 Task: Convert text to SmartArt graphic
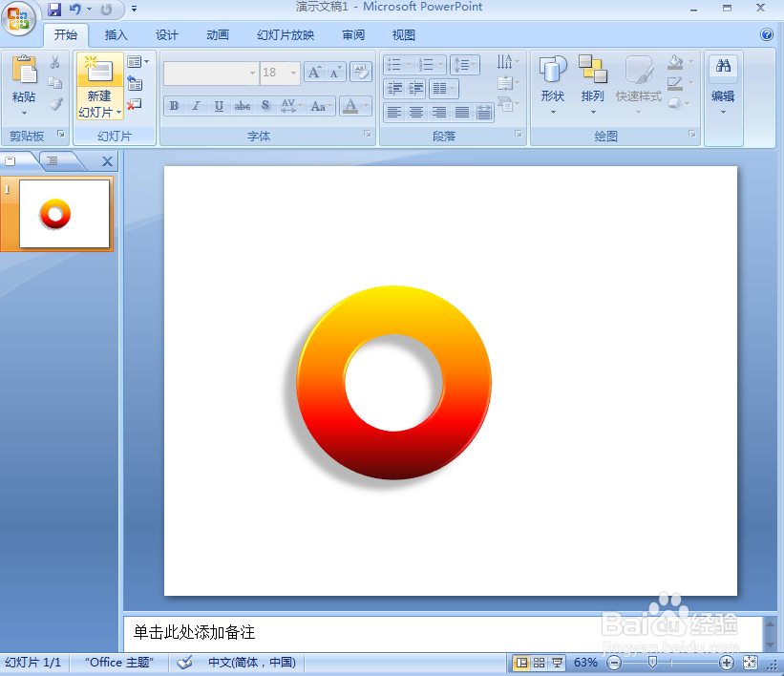pos(508,104)
